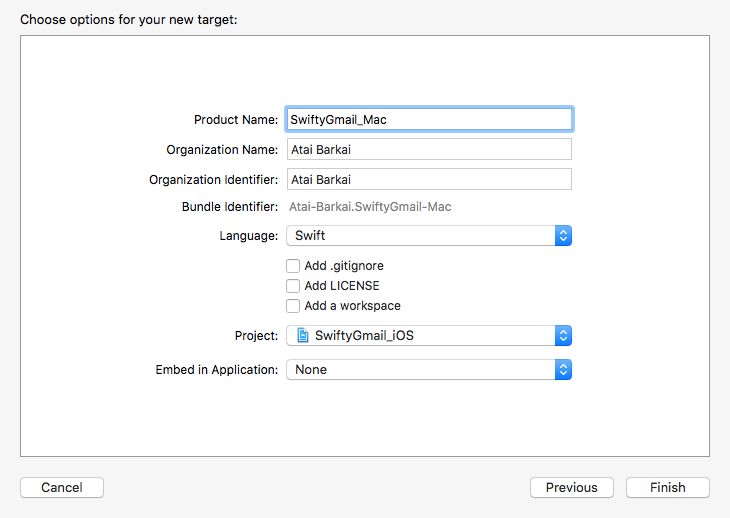Click the SwiftyGmail_iOS project file icon
Viewport: 730px width, 518px height.
pos(302,336)
